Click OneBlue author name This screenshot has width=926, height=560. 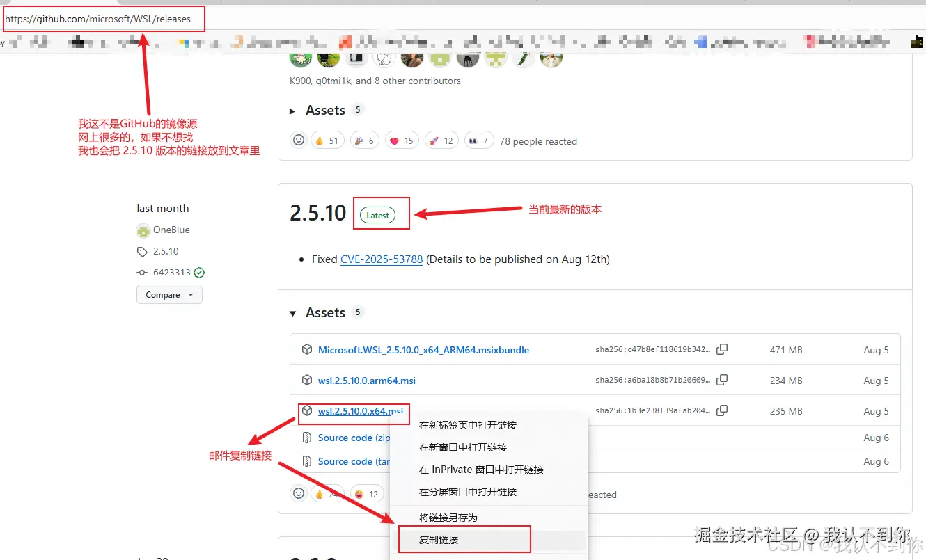(171, 230)
